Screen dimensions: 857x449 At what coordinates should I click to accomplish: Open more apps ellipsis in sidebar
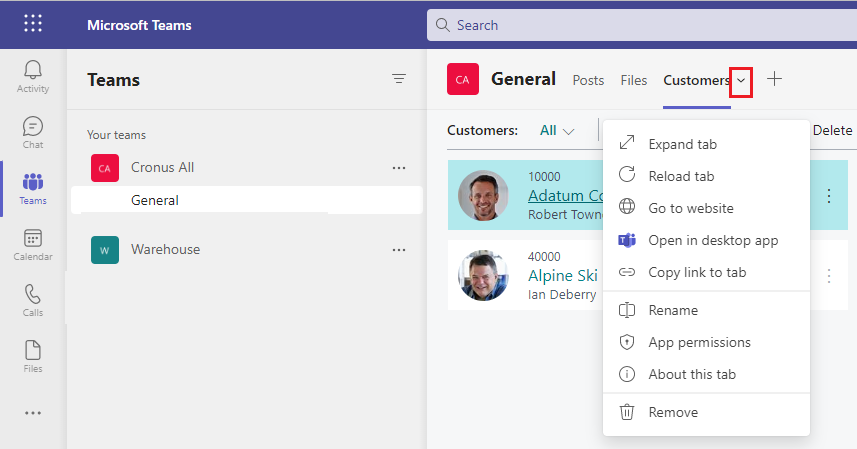tap(33, 413)
